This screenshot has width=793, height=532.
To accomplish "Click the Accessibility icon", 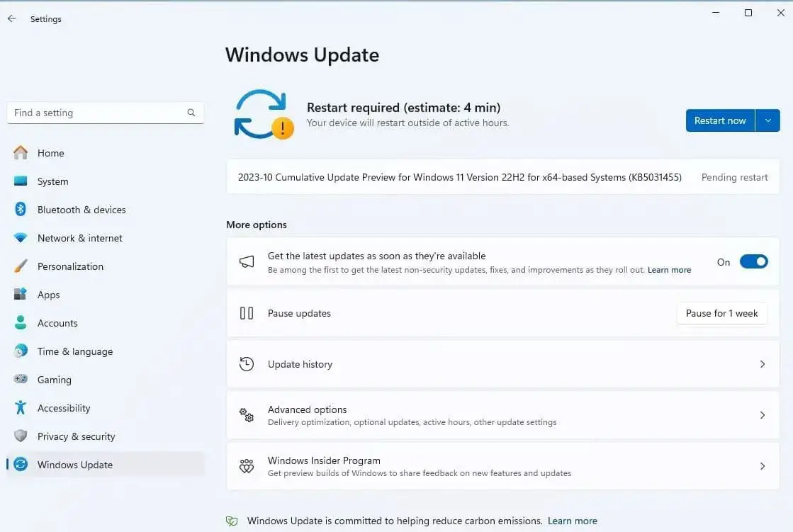I will pyautogui.click(x=21, y=408).
